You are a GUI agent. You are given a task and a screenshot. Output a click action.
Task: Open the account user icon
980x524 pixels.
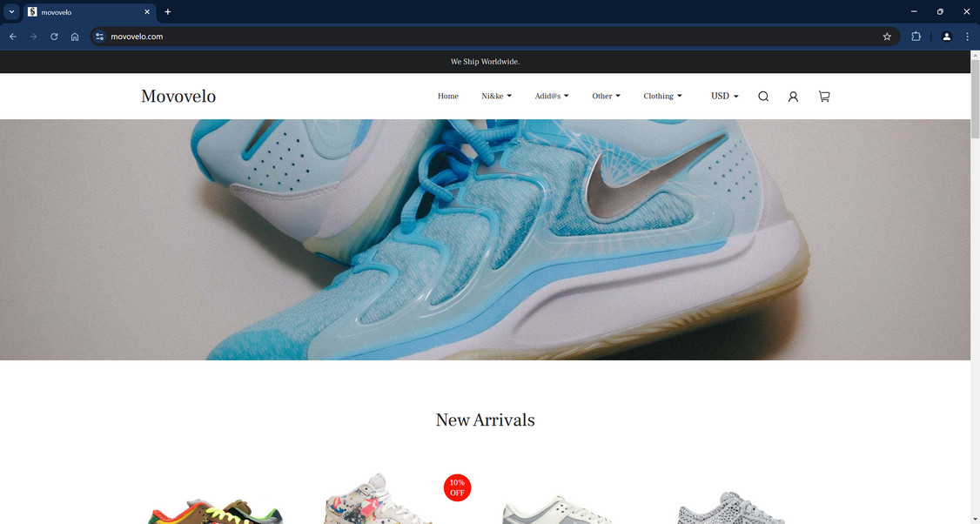point(793,97)
